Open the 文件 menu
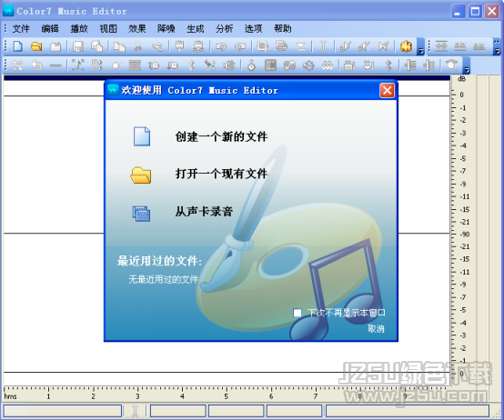 point(21,28)
